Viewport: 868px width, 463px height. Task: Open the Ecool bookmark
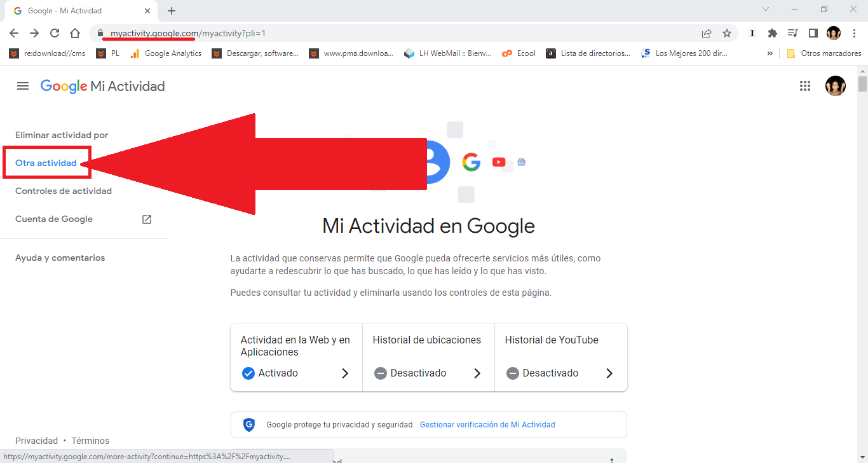click(519, 53)
